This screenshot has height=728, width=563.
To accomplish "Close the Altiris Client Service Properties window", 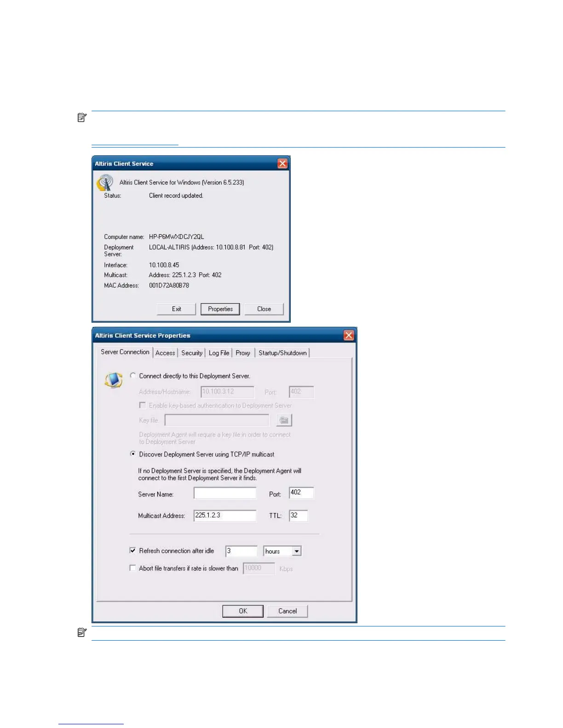I will tap(349, 336).
